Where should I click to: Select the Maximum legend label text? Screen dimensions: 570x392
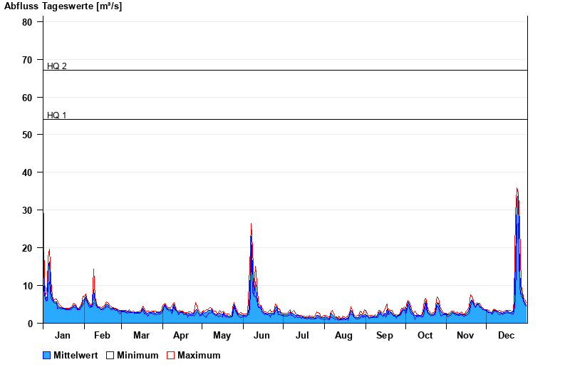(x=199, y=355)
